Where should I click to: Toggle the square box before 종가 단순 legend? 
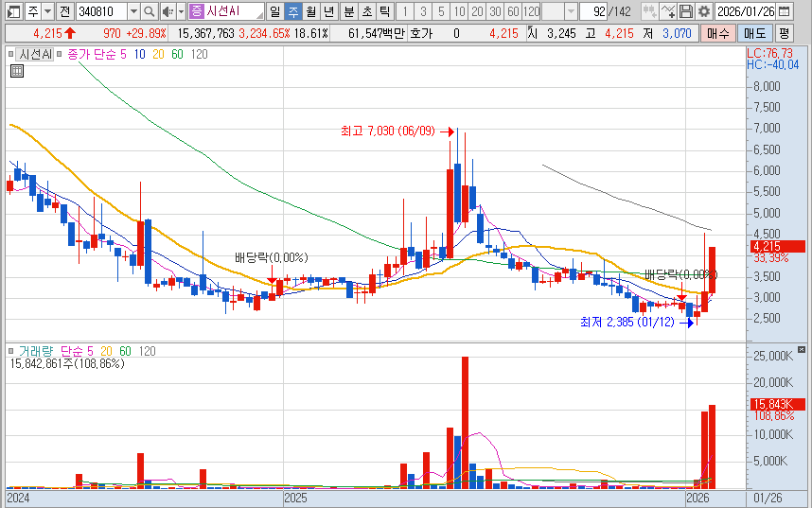(x=60, y=54)
